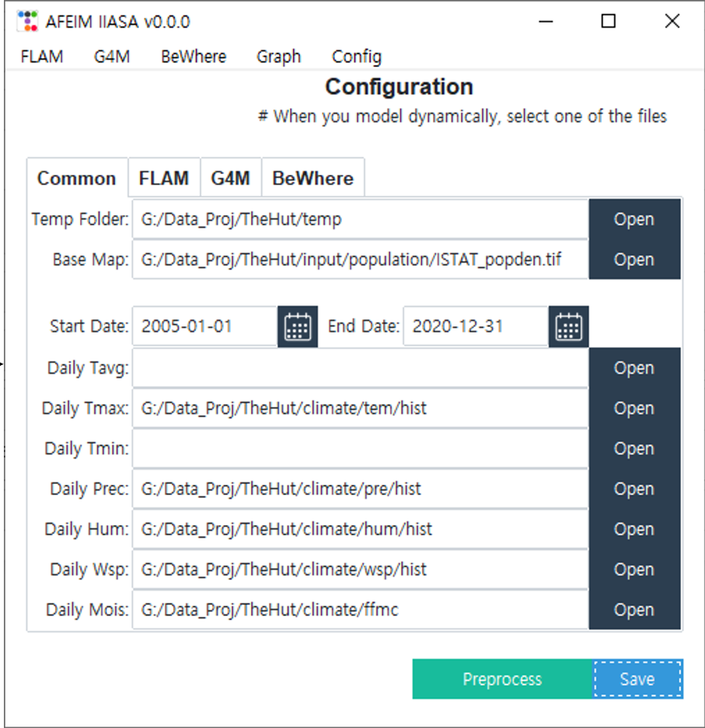Edit the End Date field

(476, 326)
